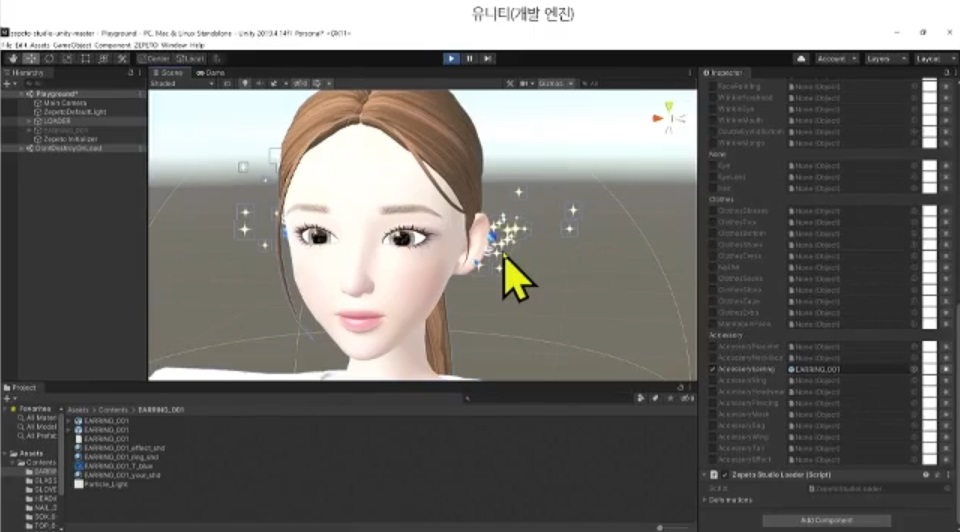Uncheck the AccessoryEarring checkbox

pos(712,369)
